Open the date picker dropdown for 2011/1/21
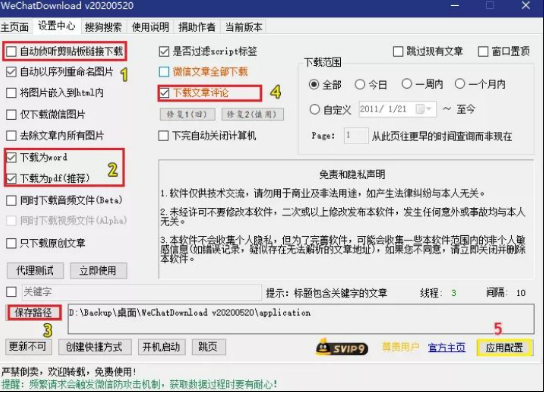The image size is (544, 395). [424, 110]
